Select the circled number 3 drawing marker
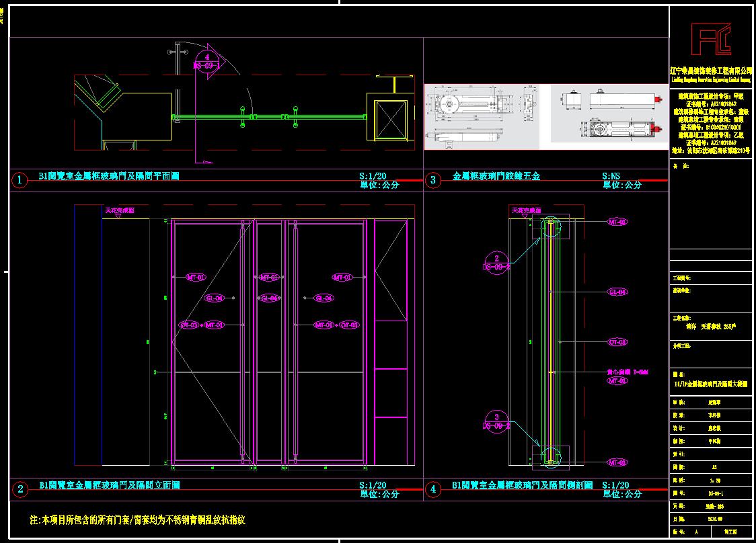Image resolution: width=756 pixels, height=543 pixels. [x=433, y=180]
